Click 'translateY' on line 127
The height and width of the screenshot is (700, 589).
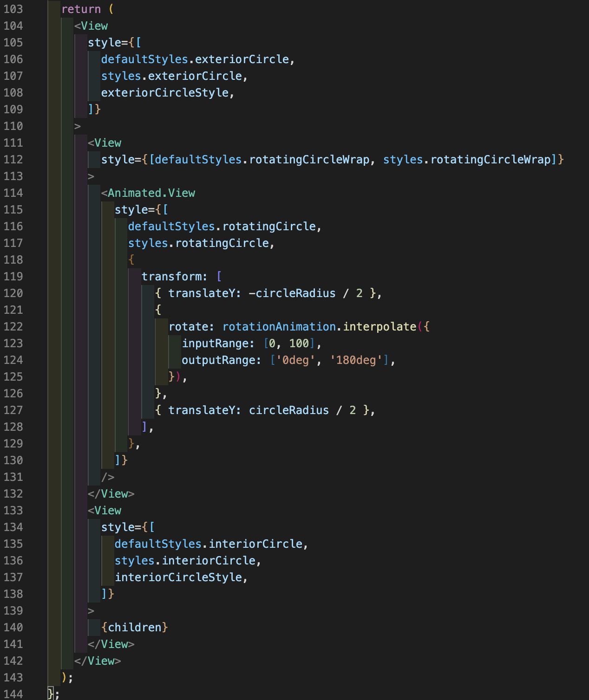click(x=202, y=410)
